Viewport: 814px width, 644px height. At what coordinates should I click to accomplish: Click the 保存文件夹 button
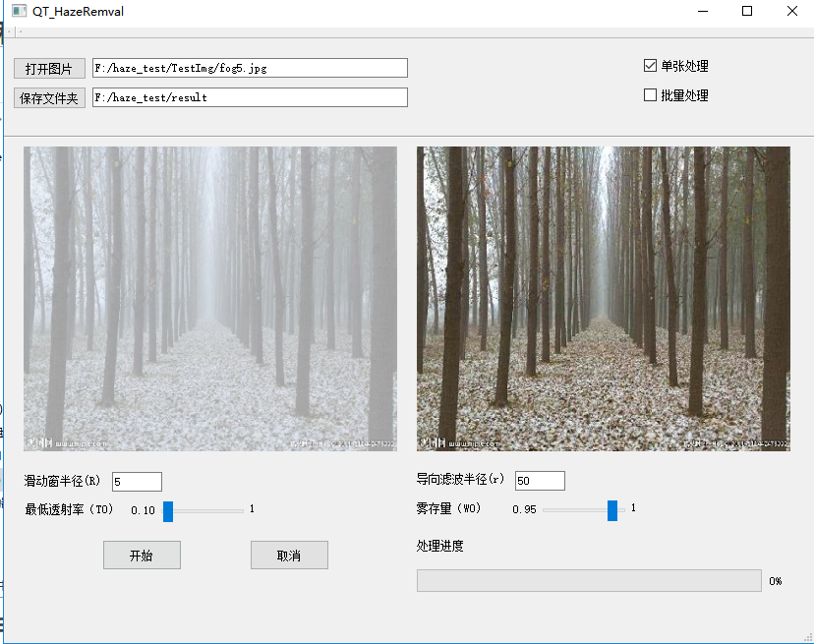[49, 98]
